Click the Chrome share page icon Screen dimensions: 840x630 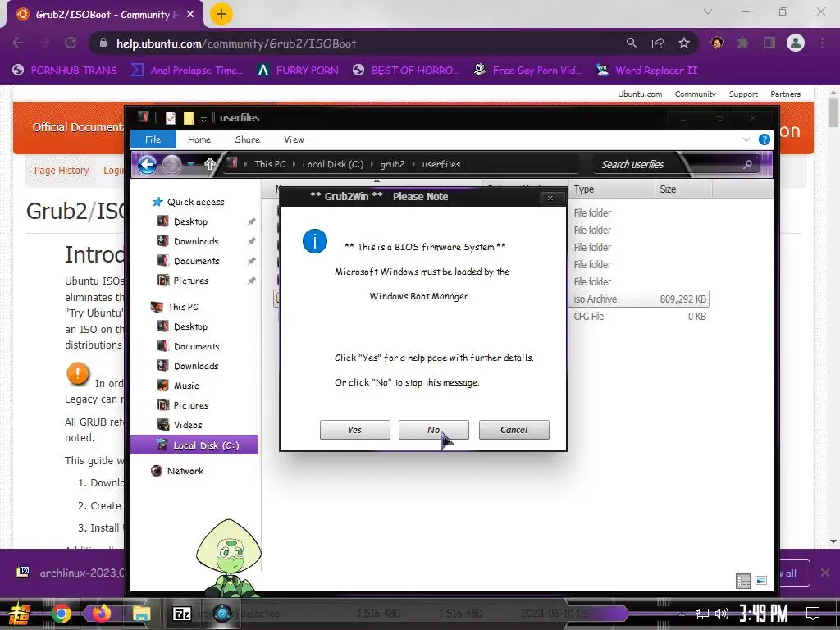[x=658, y=43]
